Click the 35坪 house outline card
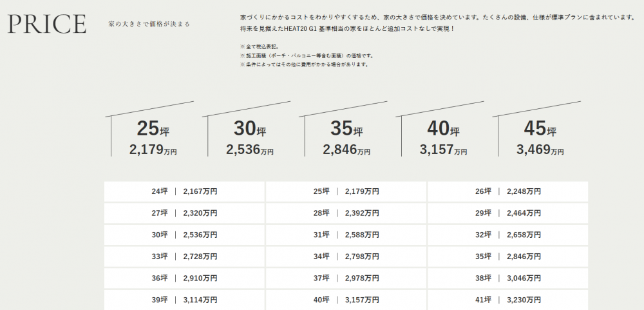Screen dimensions: 644x310 click(x=346, y=138)
